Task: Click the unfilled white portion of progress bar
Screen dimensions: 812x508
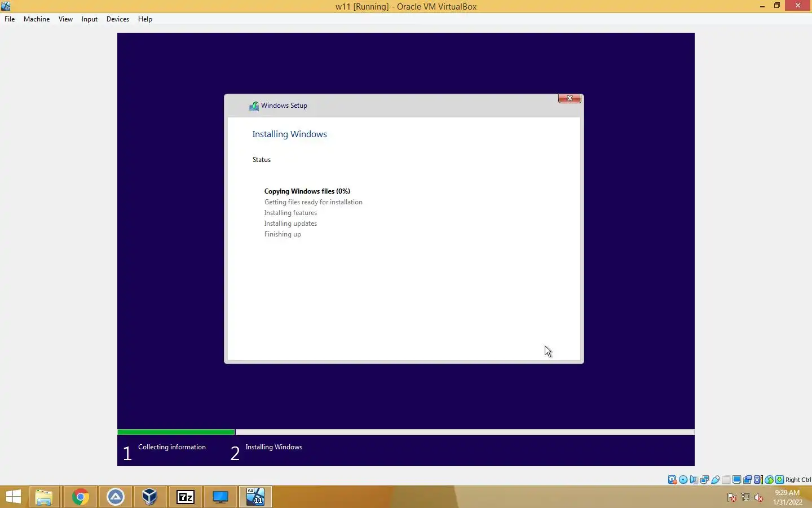Action: point(465,432)
